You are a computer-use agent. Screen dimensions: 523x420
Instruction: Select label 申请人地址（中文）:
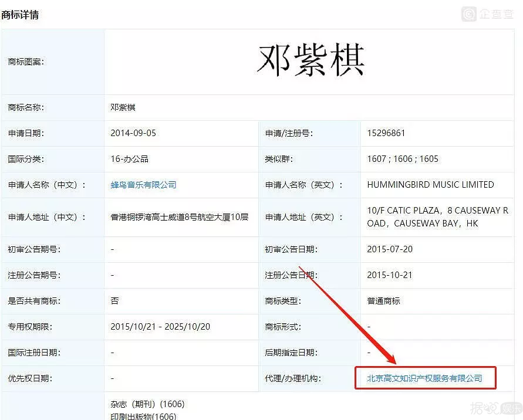click(47, 218)
